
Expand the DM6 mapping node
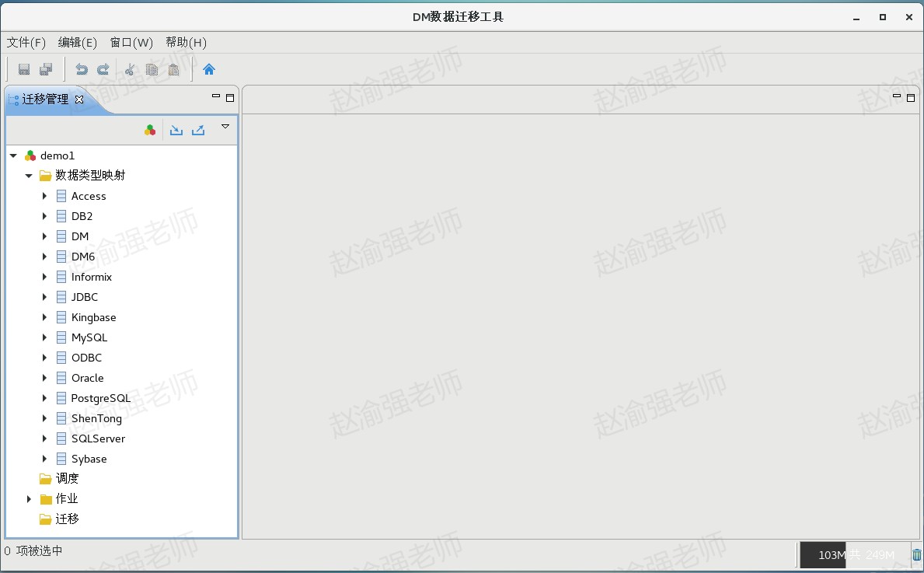click(x=44, y=257)
